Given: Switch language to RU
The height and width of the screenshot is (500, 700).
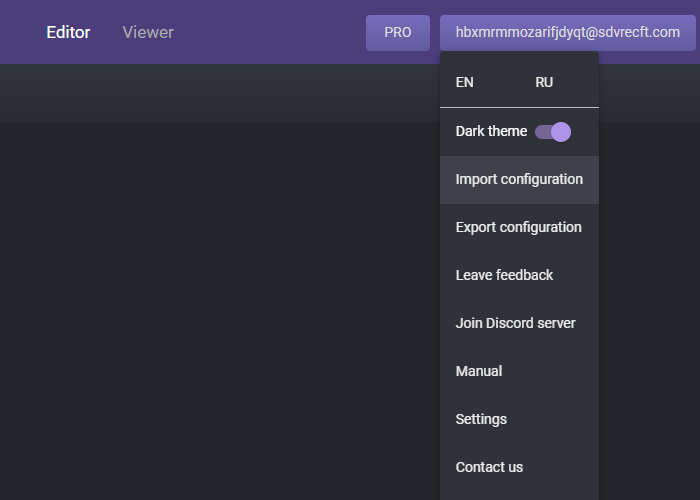Looking at the screenshot, I should pos(544,82).
